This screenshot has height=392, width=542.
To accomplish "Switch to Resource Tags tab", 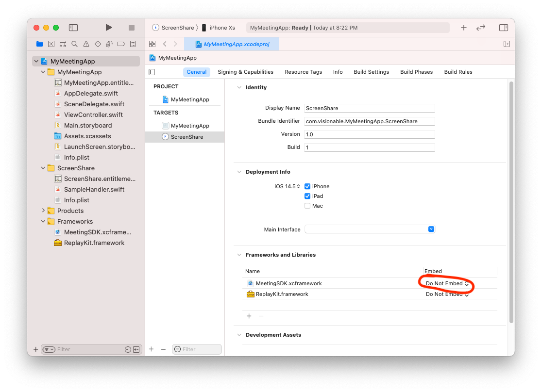I will 303,72.
